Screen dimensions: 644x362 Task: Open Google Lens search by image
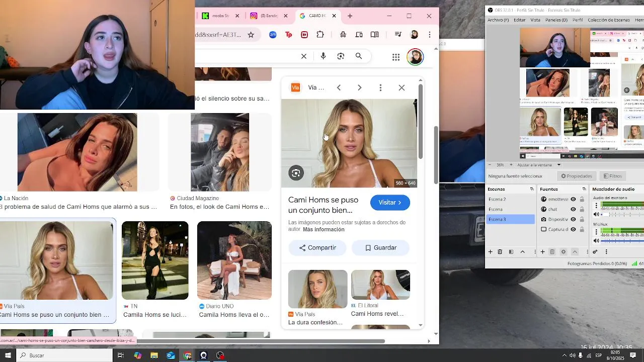point(341,56)
